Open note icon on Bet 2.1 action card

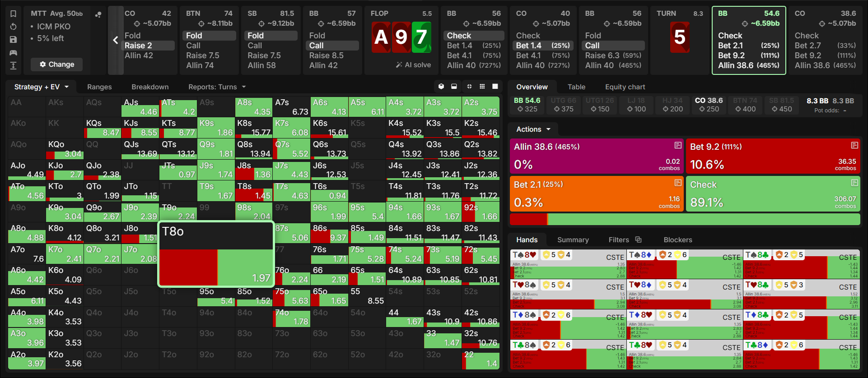pos(678,183)
